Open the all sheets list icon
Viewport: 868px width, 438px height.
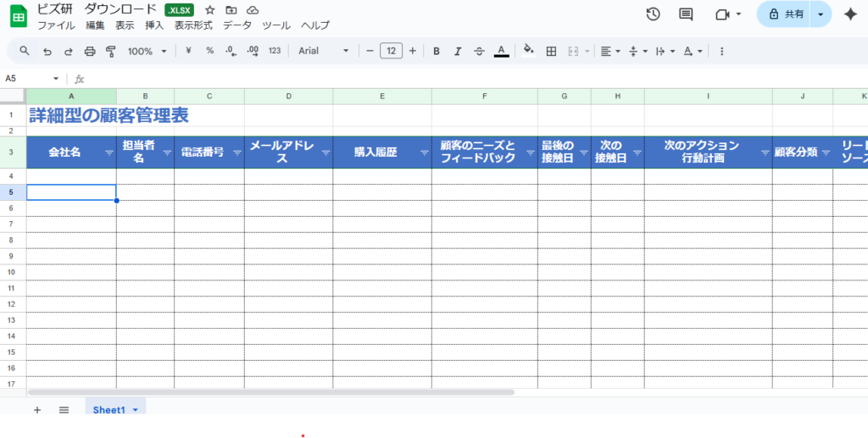[x=64, y=410]
